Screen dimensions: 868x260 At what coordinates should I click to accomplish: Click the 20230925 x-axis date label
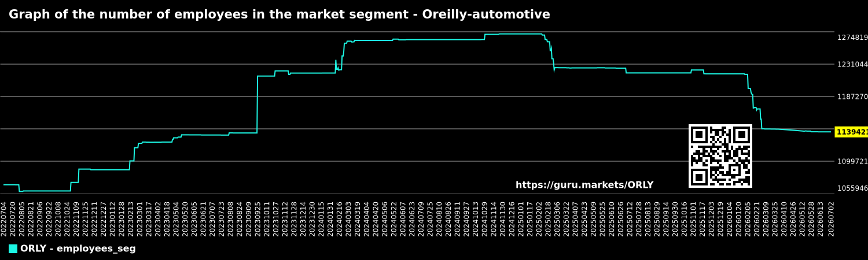258,218
